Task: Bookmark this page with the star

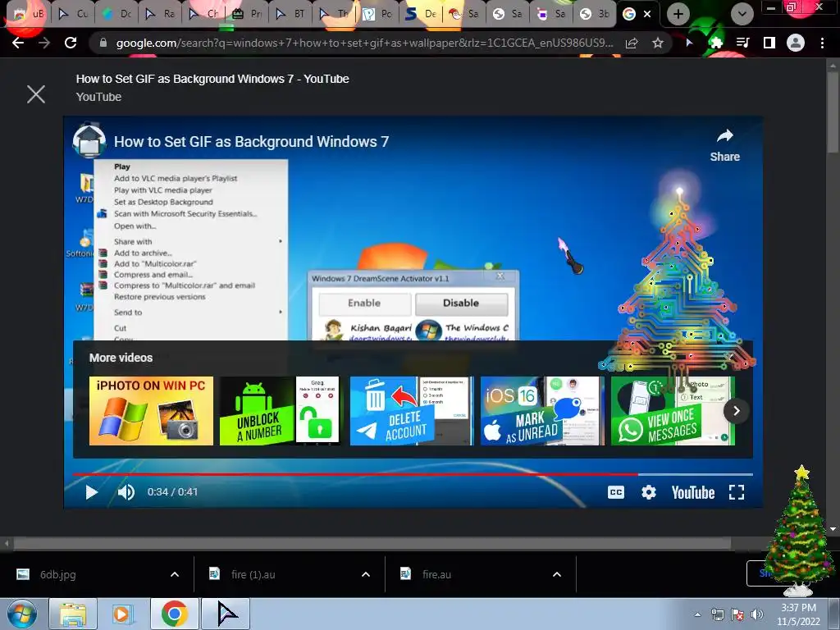Action: (658, 43)
